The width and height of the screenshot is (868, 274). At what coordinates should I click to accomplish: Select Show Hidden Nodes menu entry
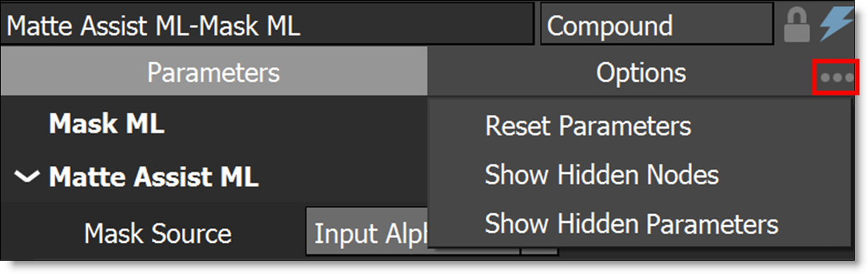(602, 176)
